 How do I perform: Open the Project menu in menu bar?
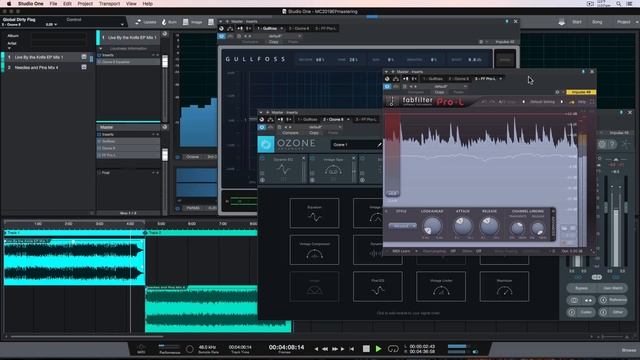[85, 4]
